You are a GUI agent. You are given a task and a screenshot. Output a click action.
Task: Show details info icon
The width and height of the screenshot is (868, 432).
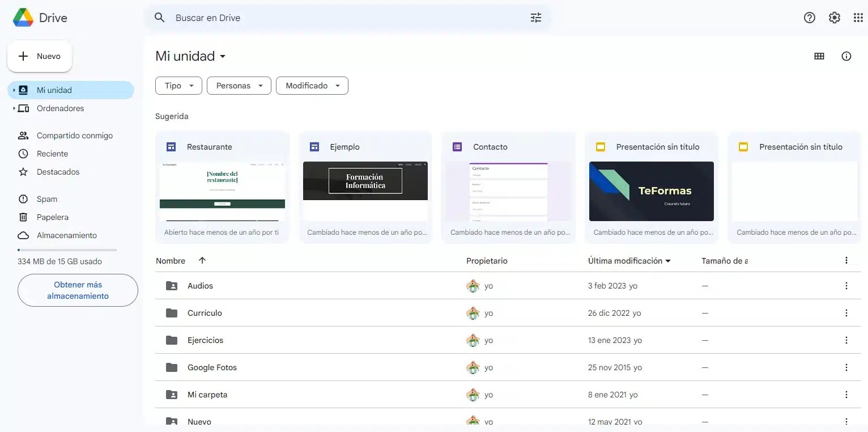846,56
